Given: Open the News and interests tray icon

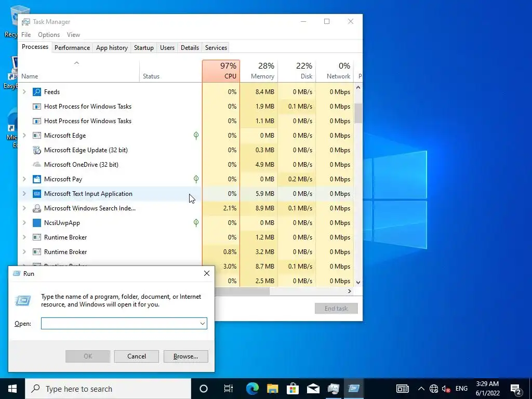Looking at the screenshot, I should (x=403, y=389).
